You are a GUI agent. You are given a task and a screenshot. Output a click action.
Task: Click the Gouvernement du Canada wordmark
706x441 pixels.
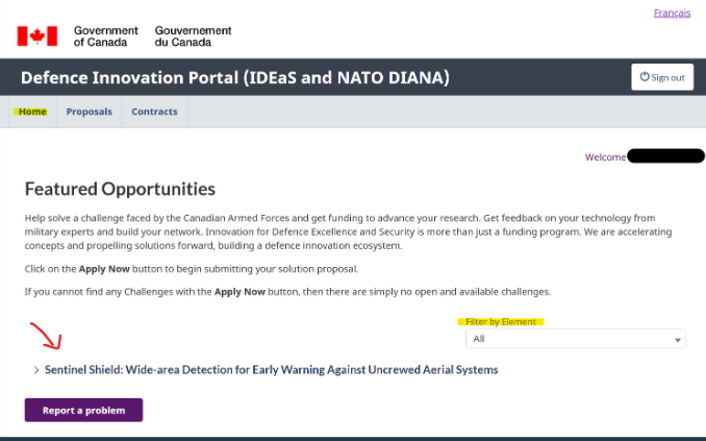(193, 36)
